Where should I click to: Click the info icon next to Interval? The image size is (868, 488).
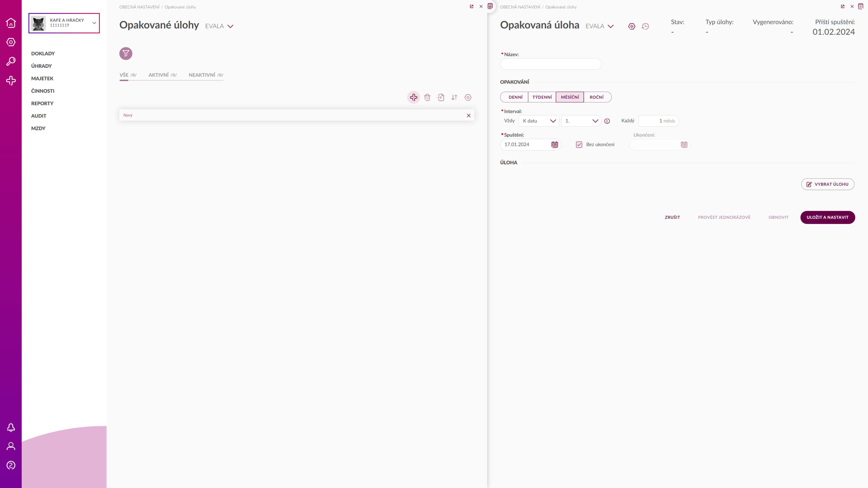(607, 121)
